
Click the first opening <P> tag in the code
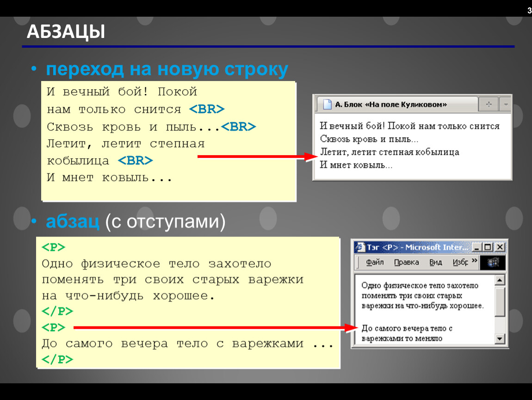click(x=53, y=247)
